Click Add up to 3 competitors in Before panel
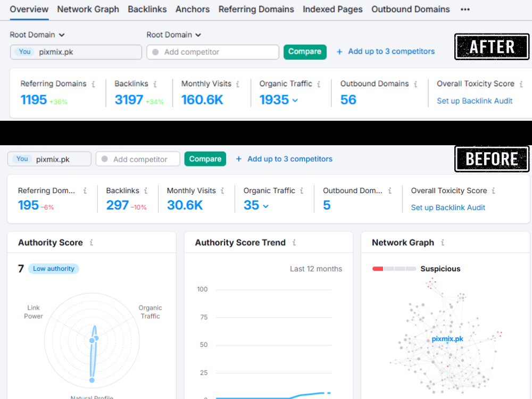Image resolution: width=532 pixels, height=399 pixels. (290, 159)
